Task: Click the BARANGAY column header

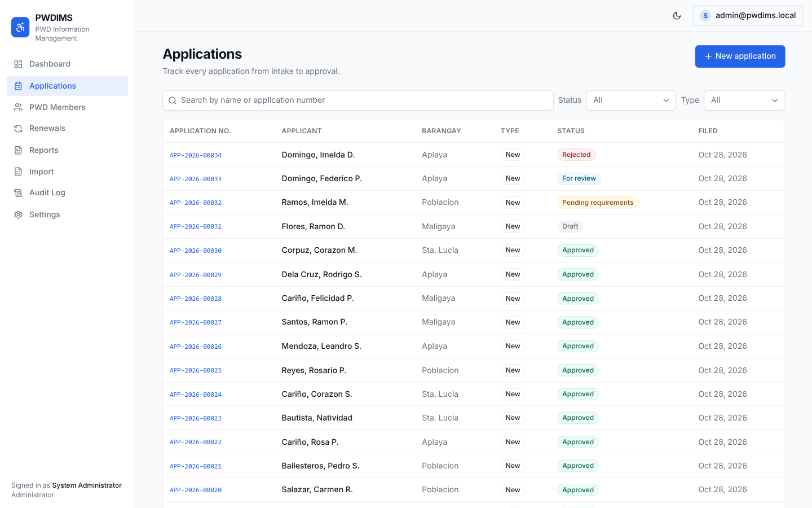Action: point(442,131)
